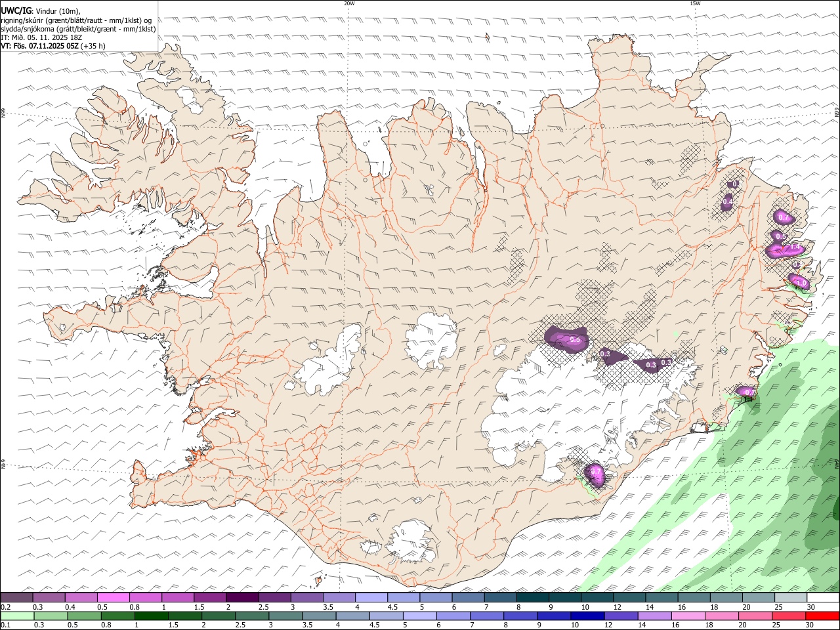Click the 'UWC/IG: Vindur (10m)' title text
Screen dimensions: 840x630
41,11
